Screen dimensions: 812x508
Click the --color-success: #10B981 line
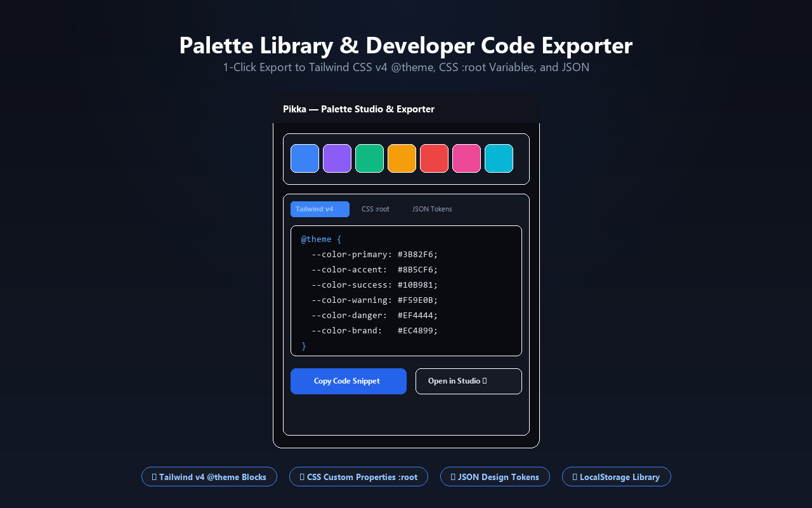[374, 285]
